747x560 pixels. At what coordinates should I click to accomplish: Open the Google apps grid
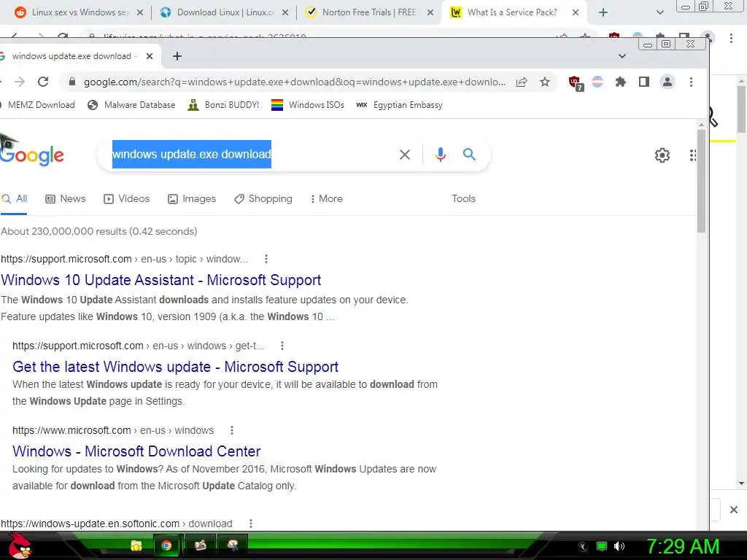pos(693,155)
